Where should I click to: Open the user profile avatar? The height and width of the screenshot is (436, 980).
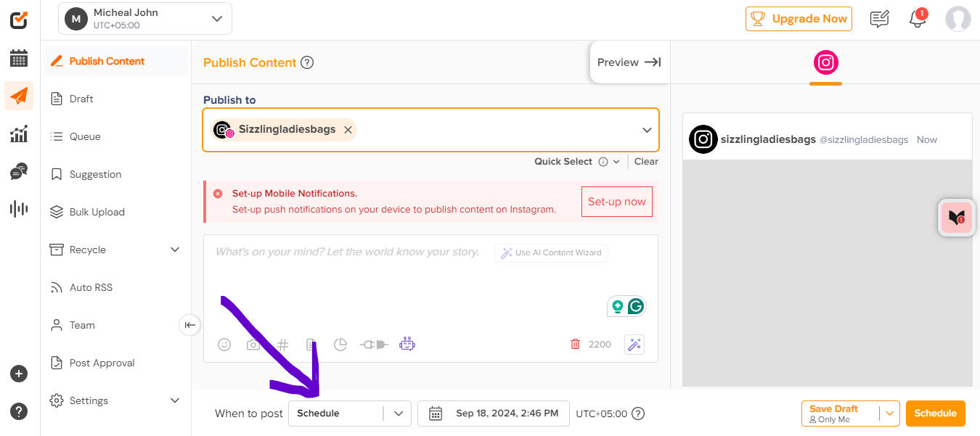958,19
